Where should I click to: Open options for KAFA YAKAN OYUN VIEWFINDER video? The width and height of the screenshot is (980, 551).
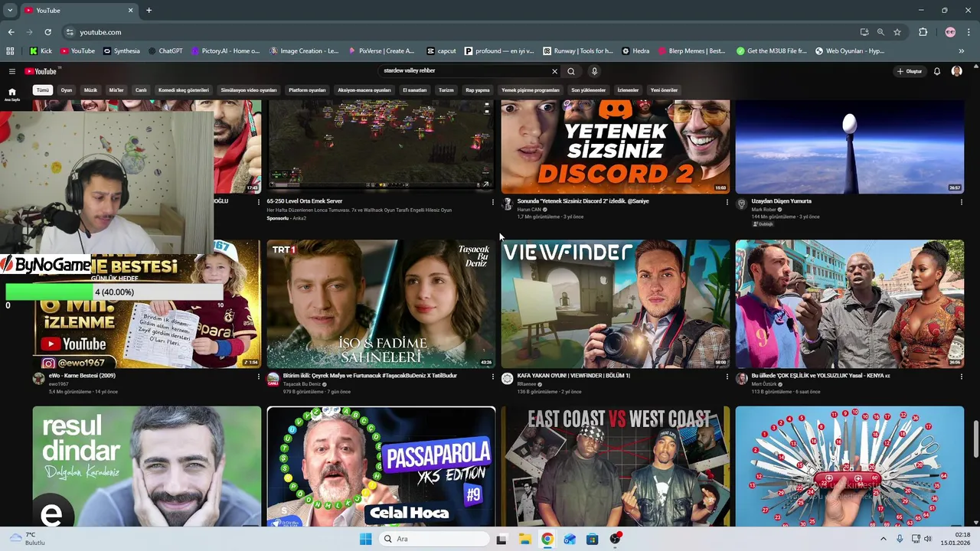(727, 377)
